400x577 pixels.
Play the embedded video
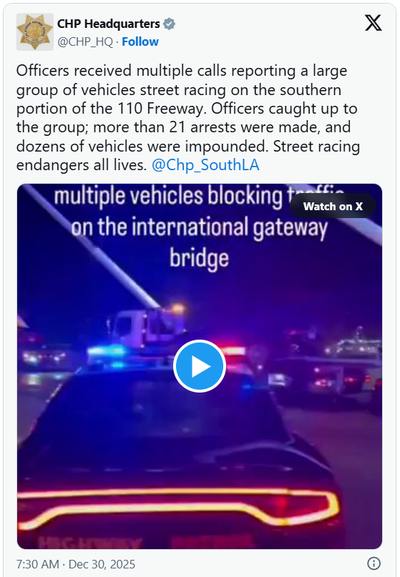pos(199,366)
